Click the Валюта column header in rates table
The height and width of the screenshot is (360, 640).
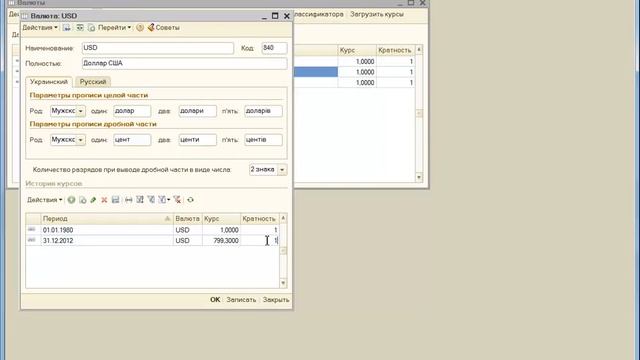[187, 219]
